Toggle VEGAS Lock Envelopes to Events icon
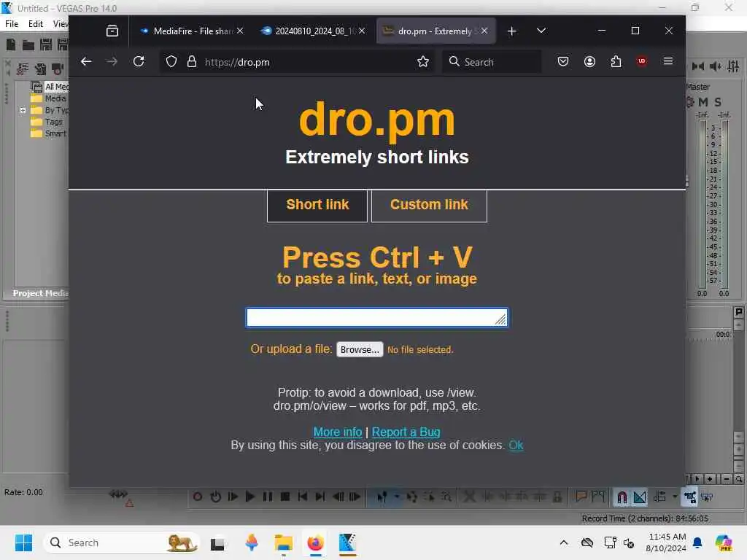 689,497
